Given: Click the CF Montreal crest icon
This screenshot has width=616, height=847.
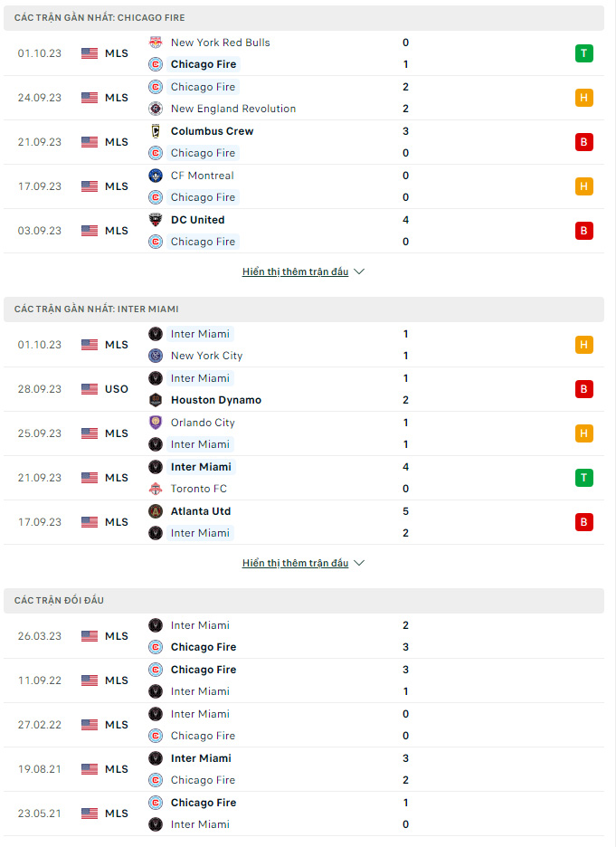Looking at the screenshot, I should click(x=156, y=175).
